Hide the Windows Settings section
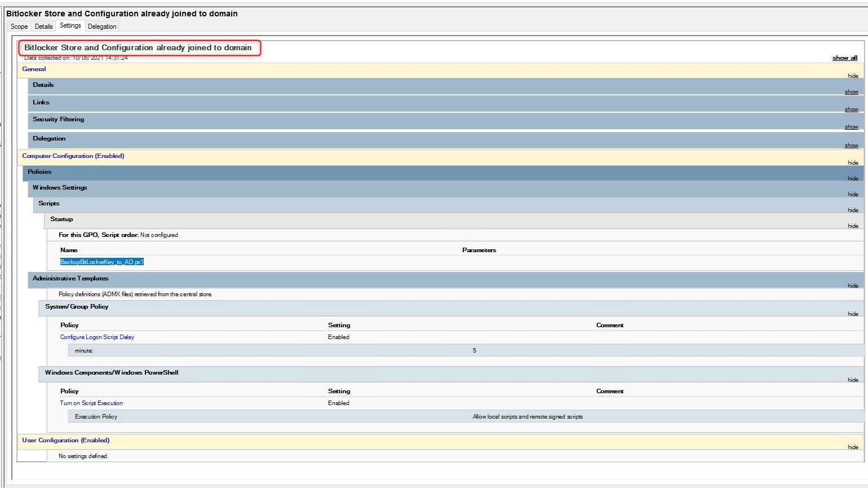The width and height of the screenshot is (868, 488). (853, 194)
